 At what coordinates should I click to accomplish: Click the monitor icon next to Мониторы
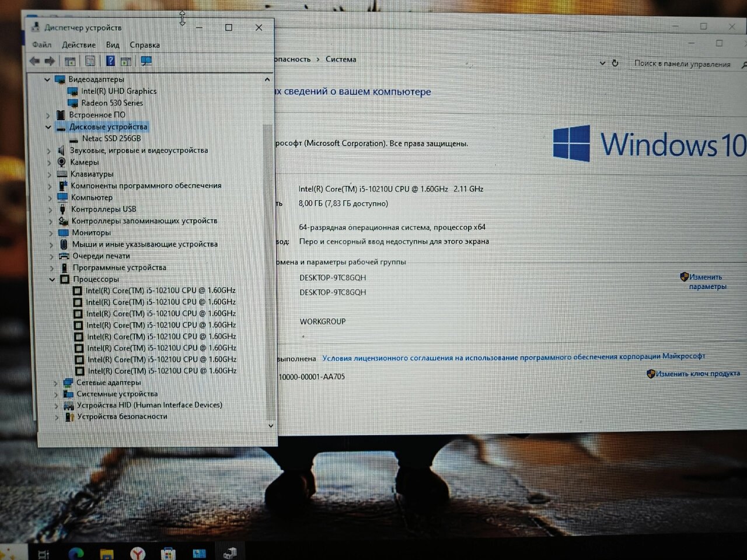click(x=63, y=232)
